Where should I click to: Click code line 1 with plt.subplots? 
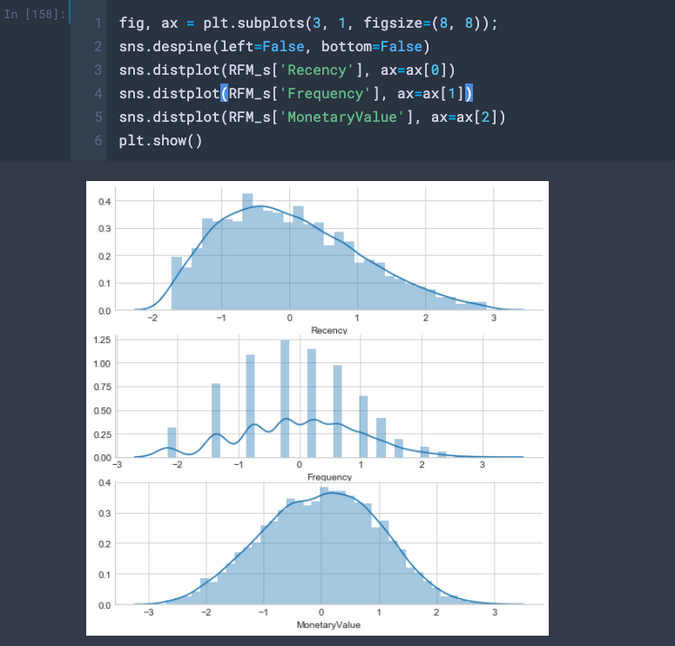(x=308, y=23)
